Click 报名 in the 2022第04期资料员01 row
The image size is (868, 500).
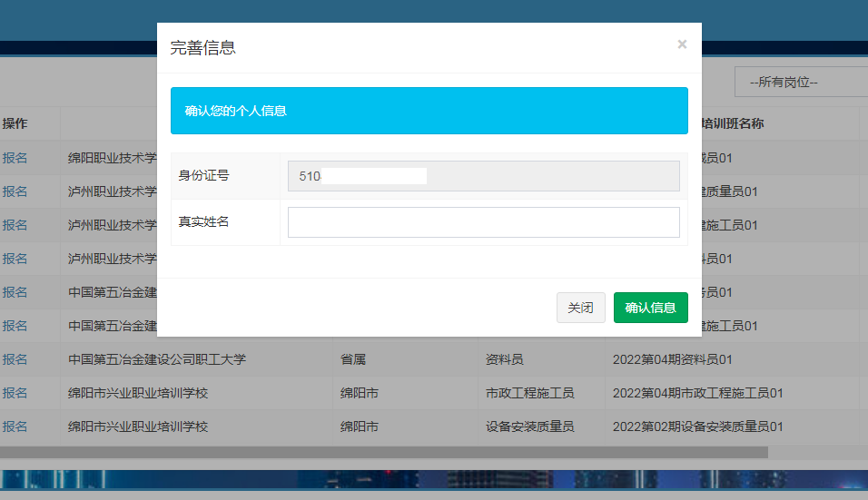[15, 359]
